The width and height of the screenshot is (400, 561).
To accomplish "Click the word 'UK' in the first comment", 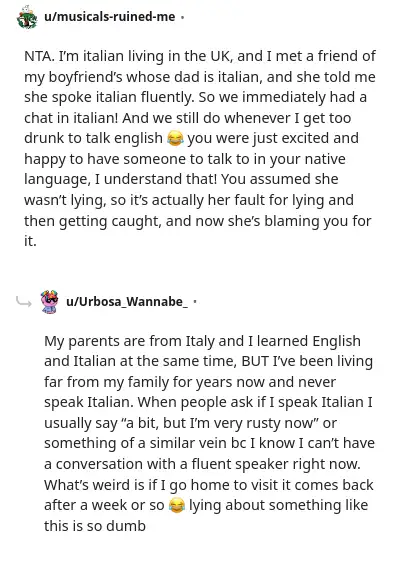I will 221,56.
